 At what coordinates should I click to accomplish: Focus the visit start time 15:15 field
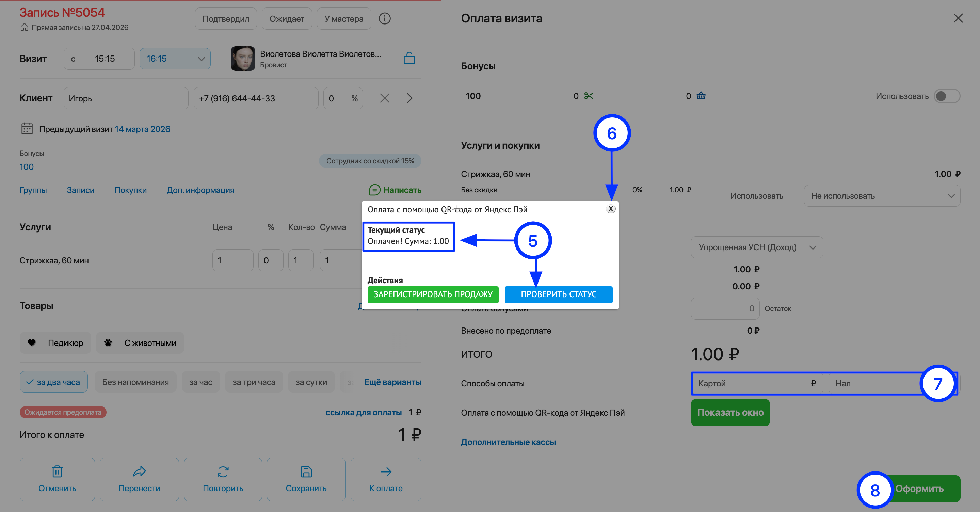[99, 59]
